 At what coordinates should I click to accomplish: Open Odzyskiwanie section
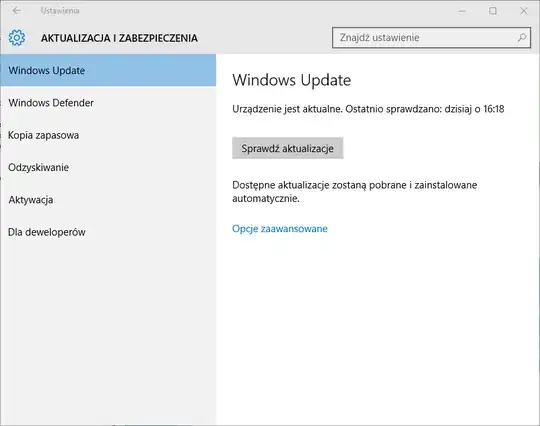tap(108, 167)
